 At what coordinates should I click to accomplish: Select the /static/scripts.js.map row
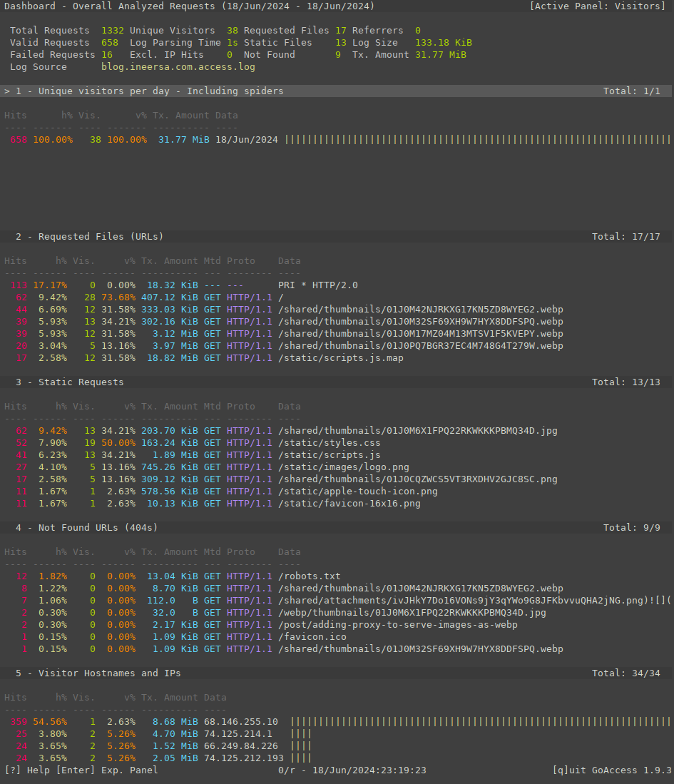click(336, 358)
